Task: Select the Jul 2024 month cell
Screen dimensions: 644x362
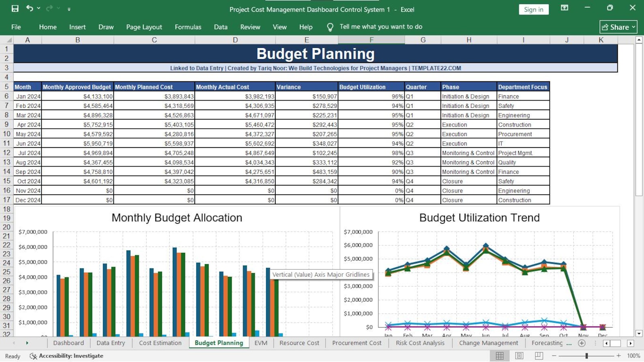Action: (28, 153)
